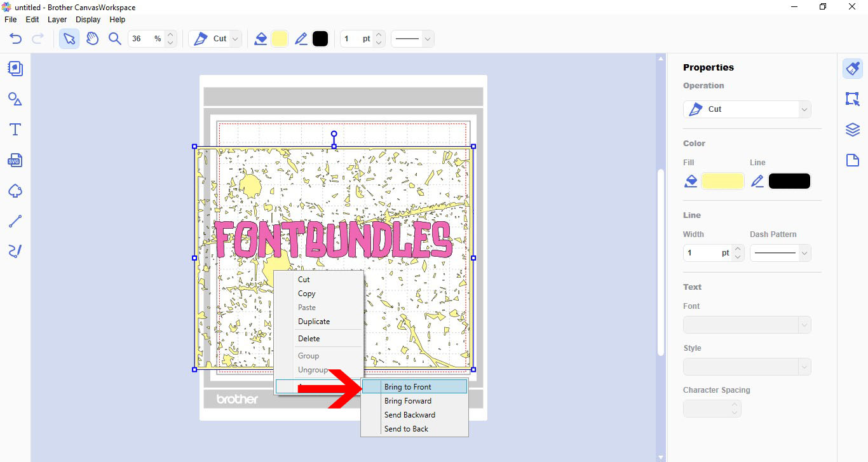
Task: Click the rotation handle above the selection
Action: 334,135
